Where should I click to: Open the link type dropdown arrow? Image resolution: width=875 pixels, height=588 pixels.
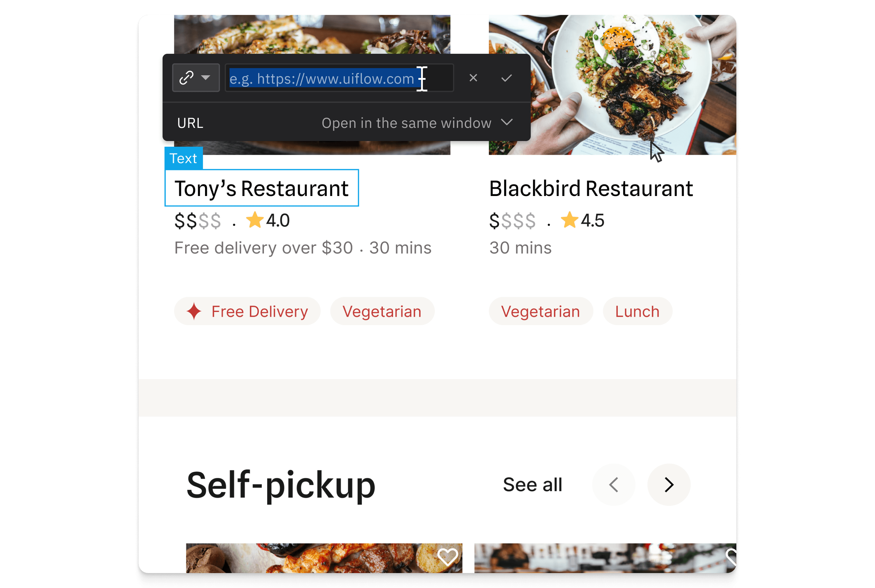[x=206, y=78]
